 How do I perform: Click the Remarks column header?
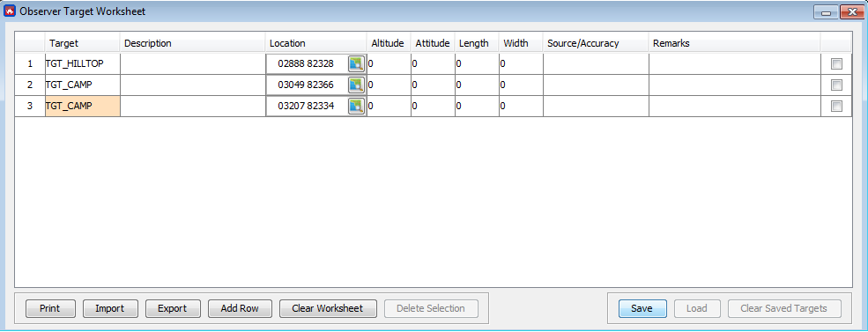[x=735, y=43]
